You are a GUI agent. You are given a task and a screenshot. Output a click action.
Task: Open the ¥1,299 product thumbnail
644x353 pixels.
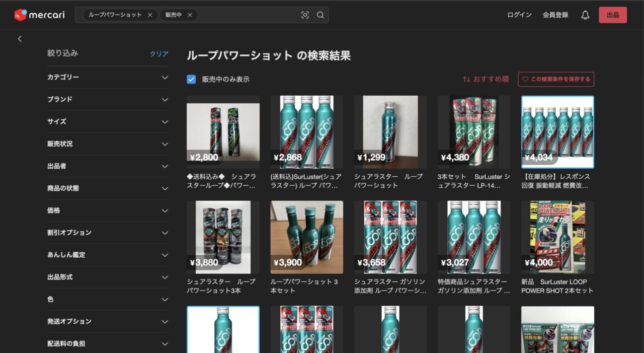click(390, 132)
